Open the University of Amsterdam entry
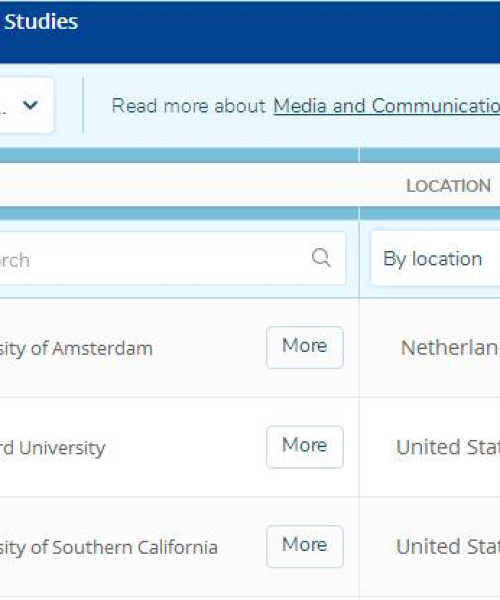 coord(76,349)
